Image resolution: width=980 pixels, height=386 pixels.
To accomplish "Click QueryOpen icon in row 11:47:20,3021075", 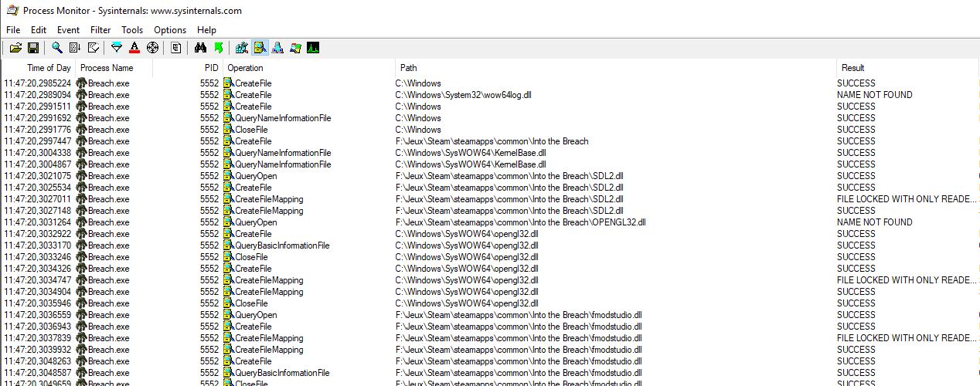I will pyautogui.click(x=229, y=176).
